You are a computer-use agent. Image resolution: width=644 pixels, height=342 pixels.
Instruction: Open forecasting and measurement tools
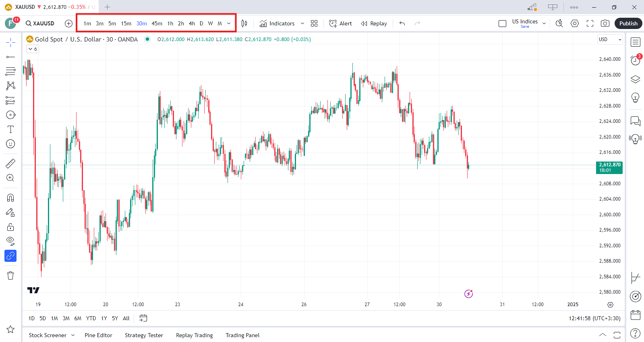(10, 100)
